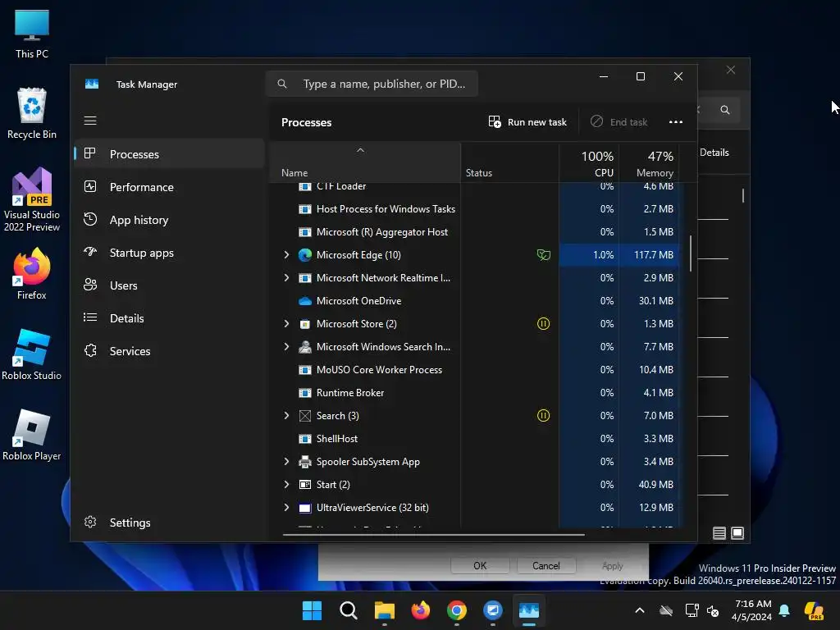Sort processes by the CPU column
This screenshot has height=630, width=840.
589,163
